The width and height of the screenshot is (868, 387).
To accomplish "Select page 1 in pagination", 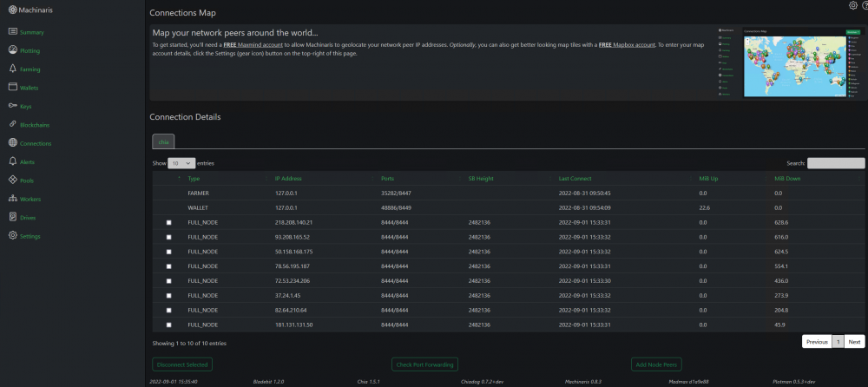I will 838,342.
